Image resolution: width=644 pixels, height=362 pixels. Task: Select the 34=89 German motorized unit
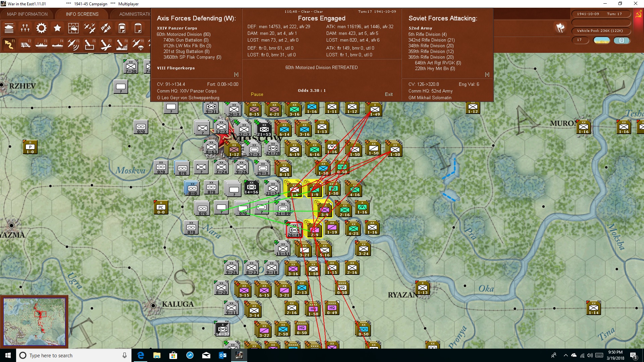pos(283,208)
